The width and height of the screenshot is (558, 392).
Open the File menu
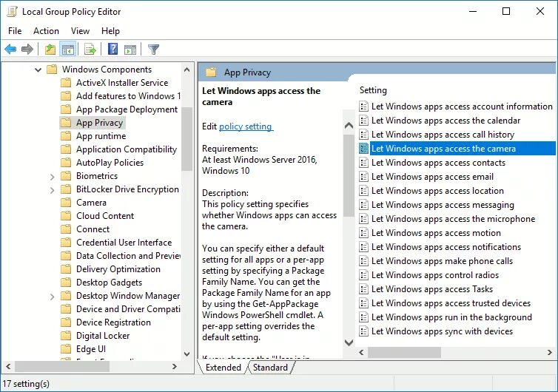coord(15,31)
